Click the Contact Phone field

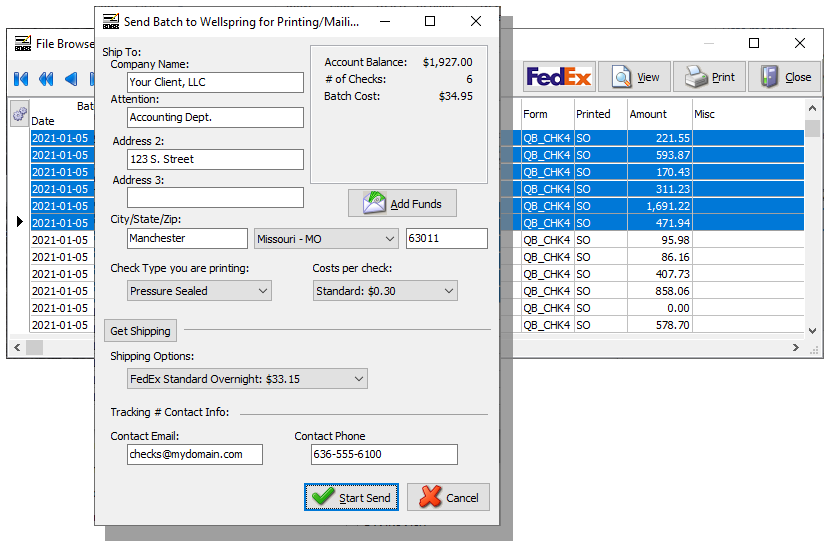pos(384,454)
